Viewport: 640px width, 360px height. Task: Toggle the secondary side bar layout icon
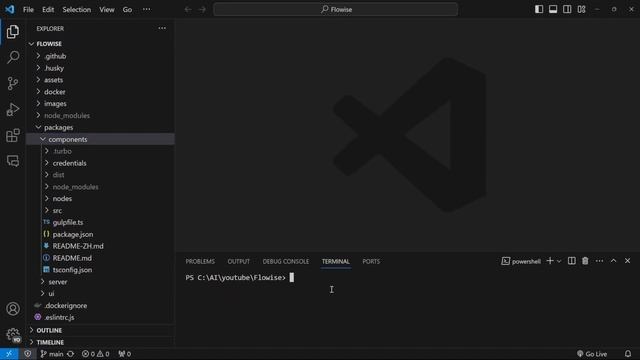(x=567, y=9)
